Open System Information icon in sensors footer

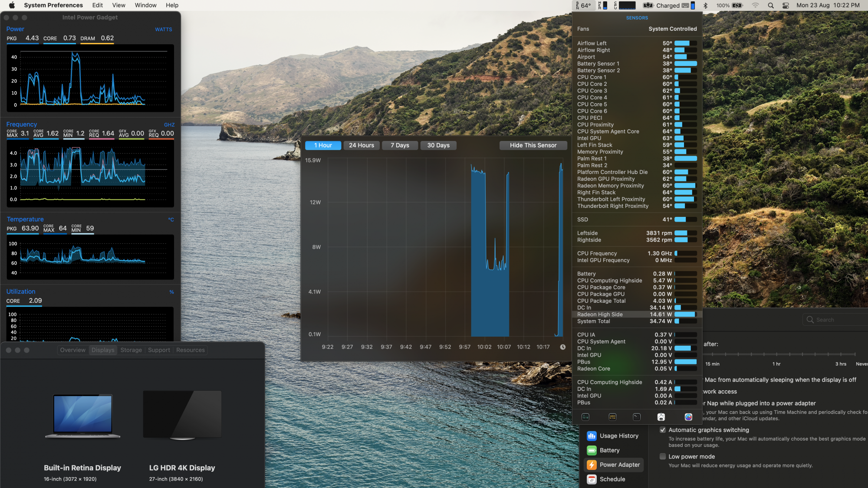(x=661, y=417)
